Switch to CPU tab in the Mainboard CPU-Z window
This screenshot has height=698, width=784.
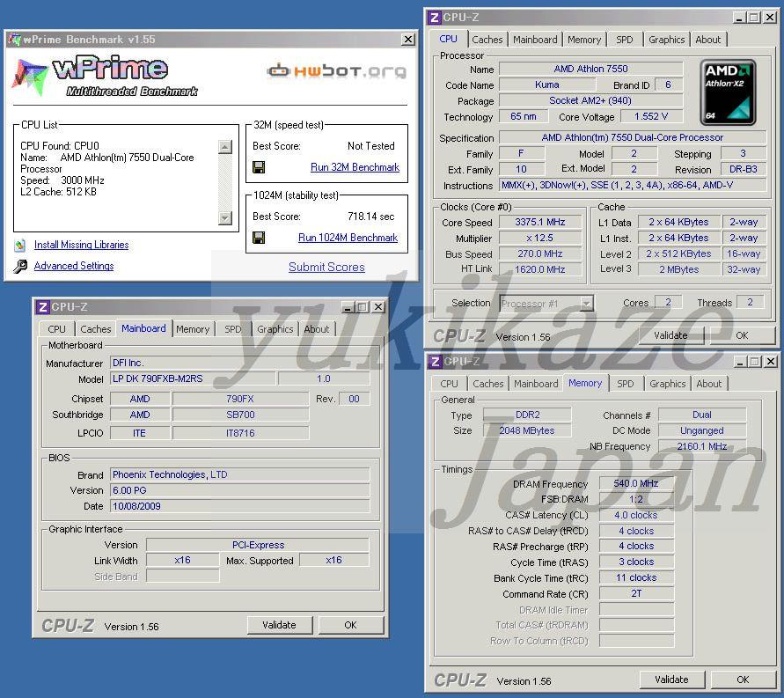[x=56, y=329]
